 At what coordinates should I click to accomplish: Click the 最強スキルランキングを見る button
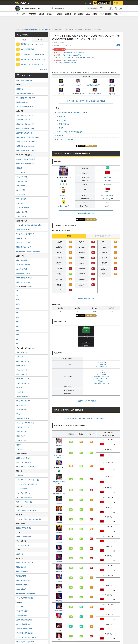86,401
